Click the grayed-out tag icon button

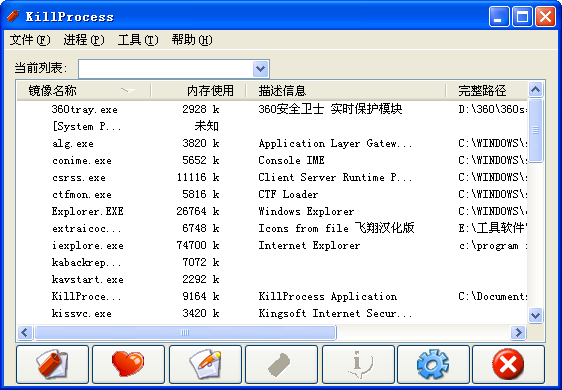click(281, 364)
